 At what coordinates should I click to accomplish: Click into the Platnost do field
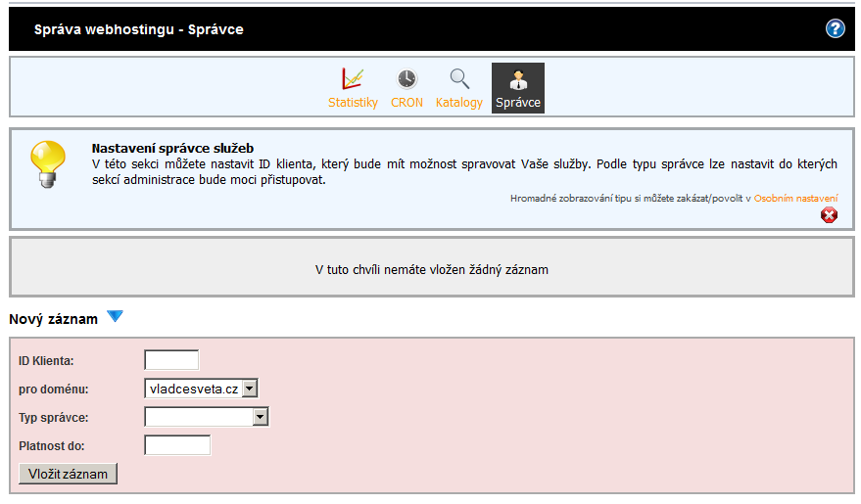(177, 445)
